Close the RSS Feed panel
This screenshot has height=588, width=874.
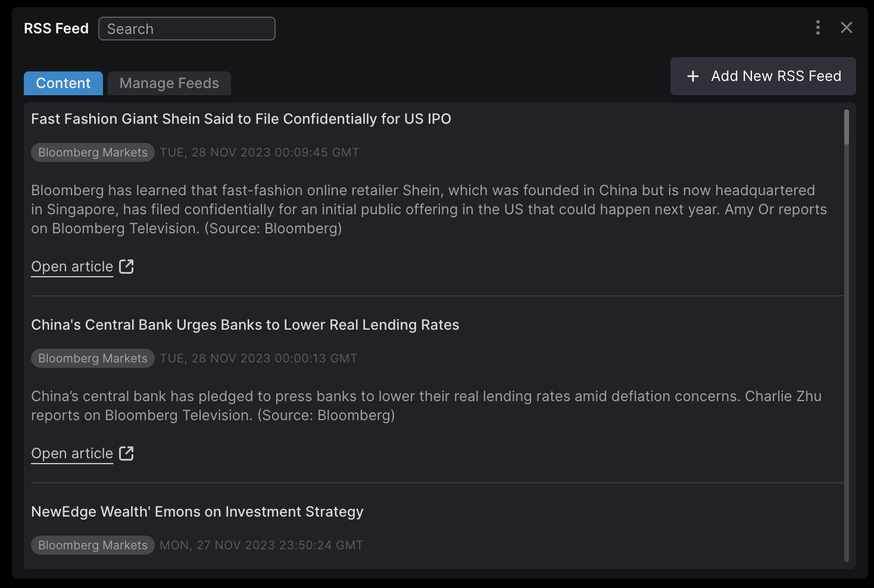pos(847,27)
